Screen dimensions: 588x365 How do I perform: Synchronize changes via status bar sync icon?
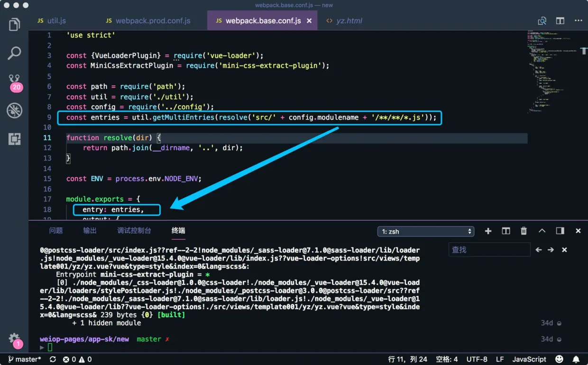click(x=53, y=359)
